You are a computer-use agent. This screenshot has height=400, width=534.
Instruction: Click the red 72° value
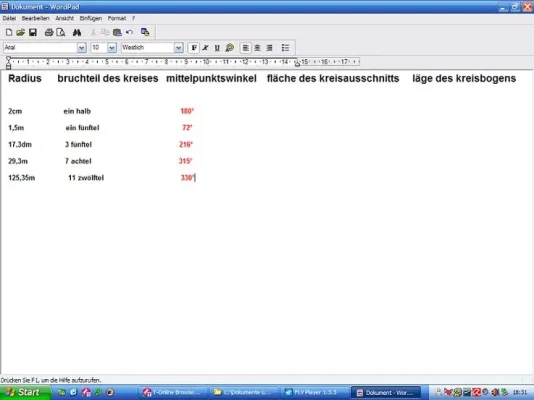tap(187, 128)
